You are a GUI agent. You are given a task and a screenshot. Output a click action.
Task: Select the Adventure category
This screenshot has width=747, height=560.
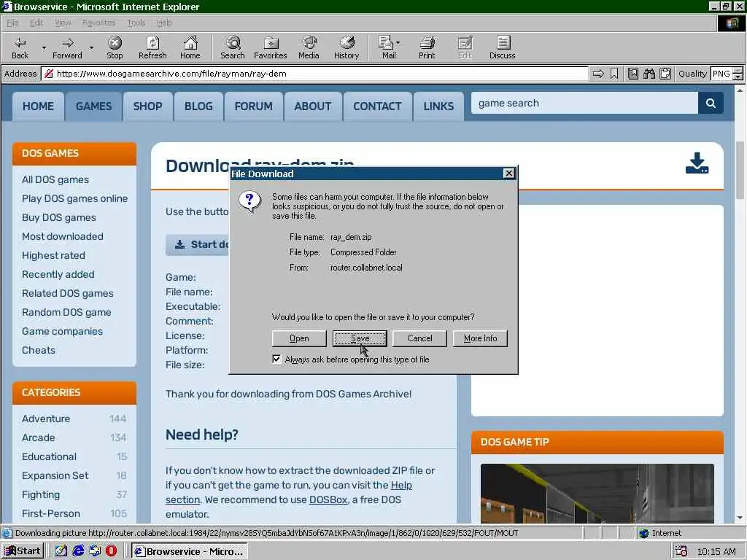(46, 419)
